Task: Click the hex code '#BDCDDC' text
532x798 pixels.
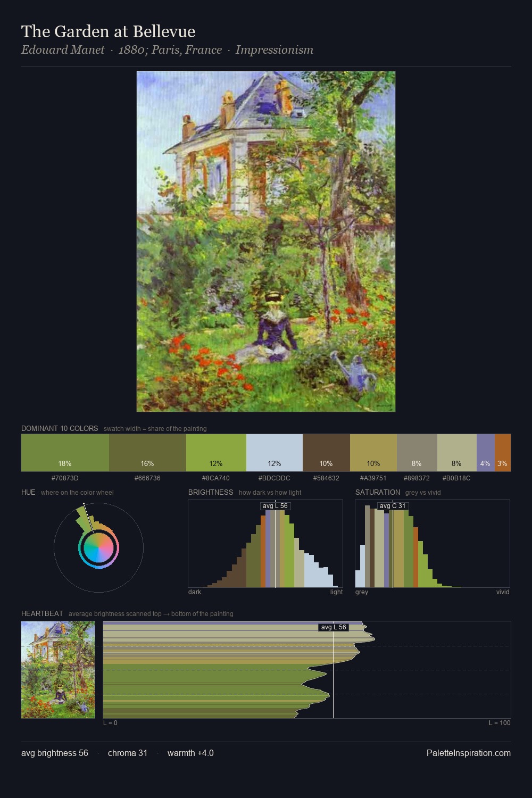Action: (x=275, y=478)
